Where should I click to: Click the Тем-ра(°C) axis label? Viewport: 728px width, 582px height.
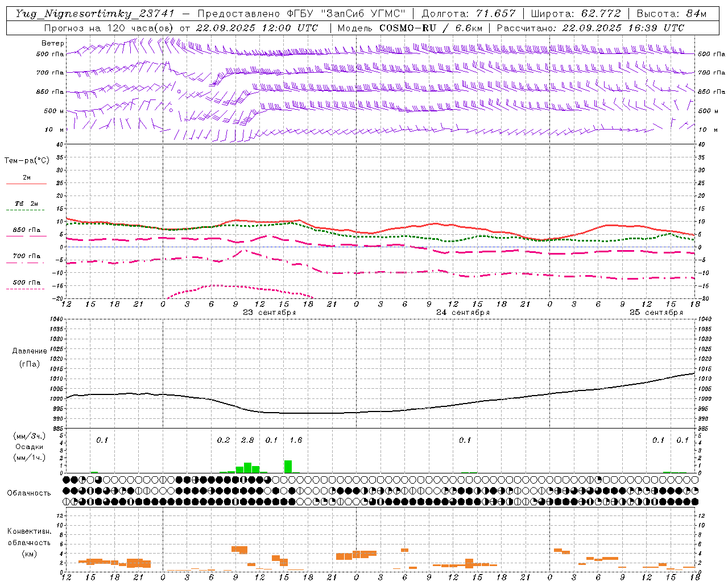pos(27,161)
